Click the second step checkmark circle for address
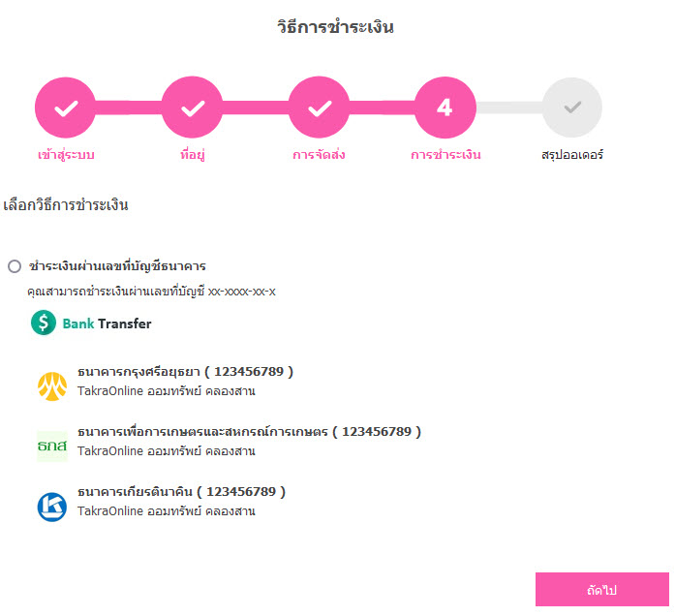The image size is (675, 616). click(192, 108)
